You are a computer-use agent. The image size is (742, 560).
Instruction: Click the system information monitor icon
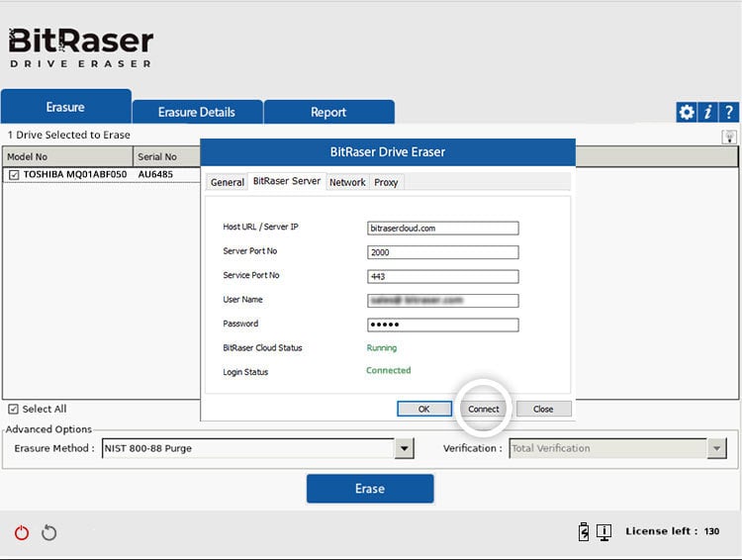coord(603,532)
